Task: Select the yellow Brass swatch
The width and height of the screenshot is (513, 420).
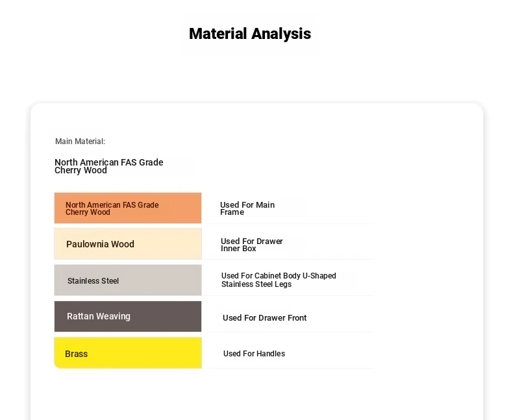Action: (x=128, y=353)
